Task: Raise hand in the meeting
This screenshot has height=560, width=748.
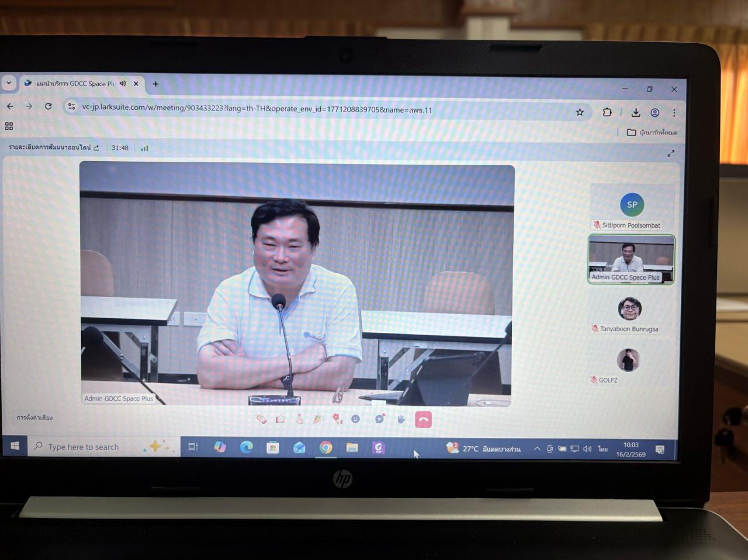Action: tap(401, 419)
